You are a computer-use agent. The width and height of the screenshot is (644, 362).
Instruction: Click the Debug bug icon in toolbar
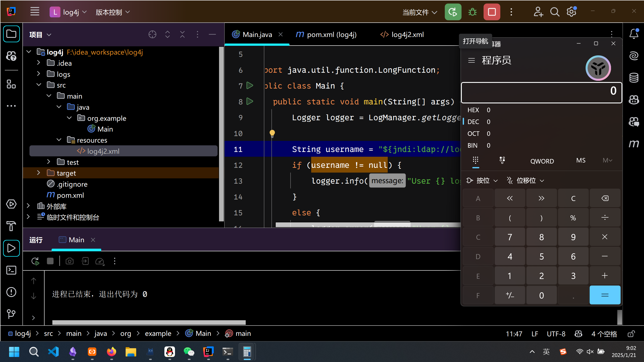[472, 12]
